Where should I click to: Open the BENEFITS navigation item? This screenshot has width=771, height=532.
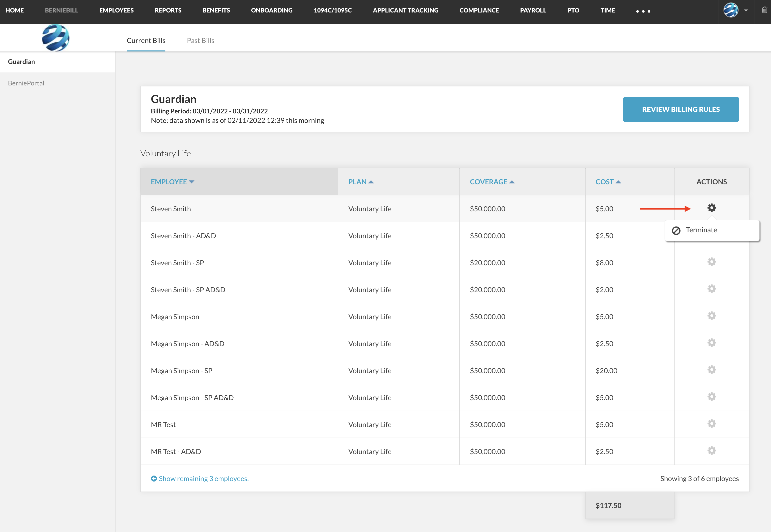point(216,10)
